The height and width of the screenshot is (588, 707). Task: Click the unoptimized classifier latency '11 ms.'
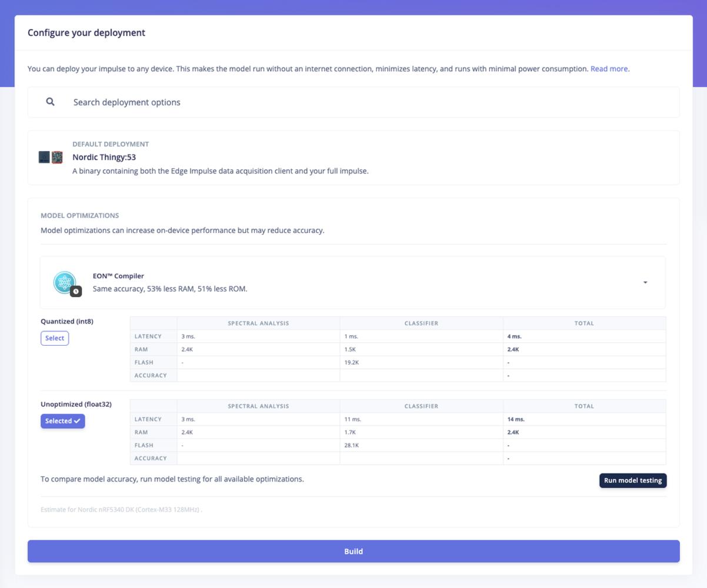click(x=352, y=419)
